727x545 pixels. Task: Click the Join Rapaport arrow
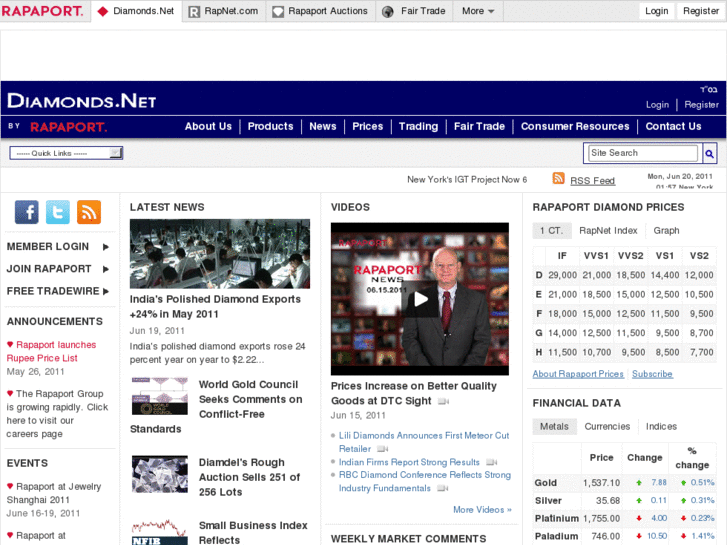coord(106,269)
